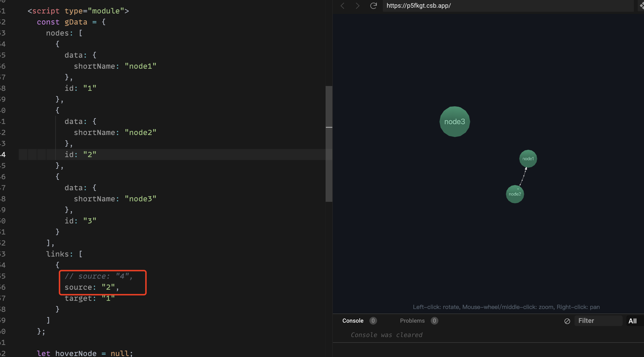Clear the console using the slashed-circle icon
The width and height of the screenshot is (644, 357).
567,321
